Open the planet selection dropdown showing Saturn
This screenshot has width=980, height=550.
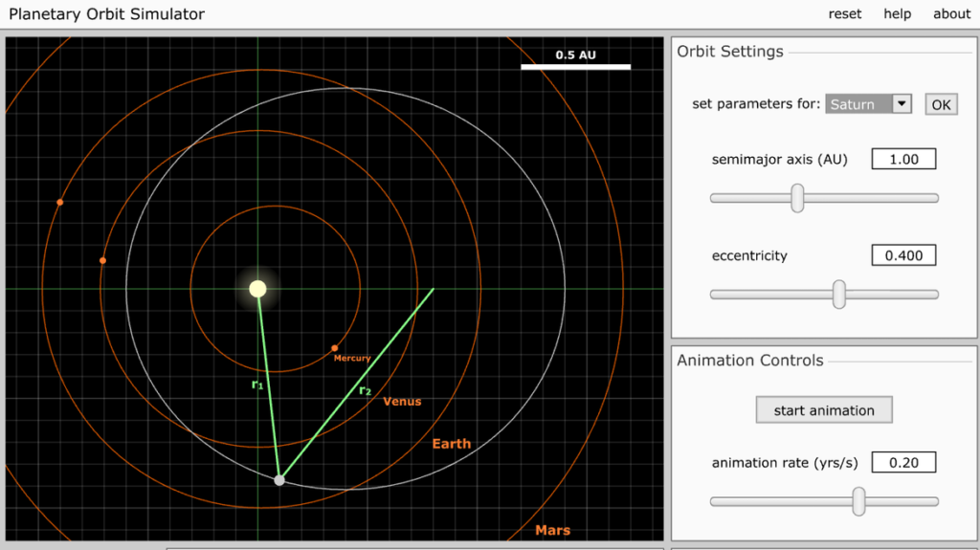868,103
